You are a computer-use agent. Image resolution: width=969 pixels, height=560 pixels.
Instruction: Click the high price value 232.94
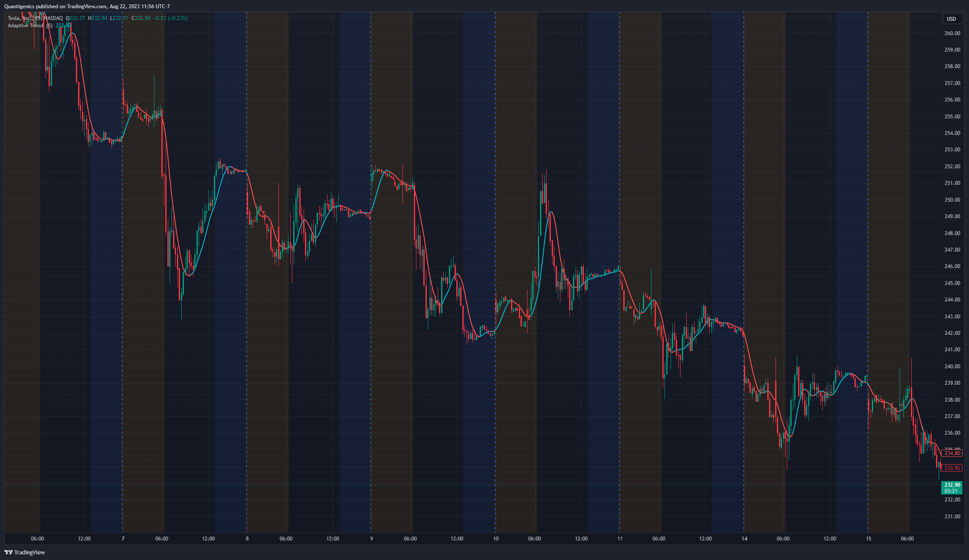coord(99,18)
